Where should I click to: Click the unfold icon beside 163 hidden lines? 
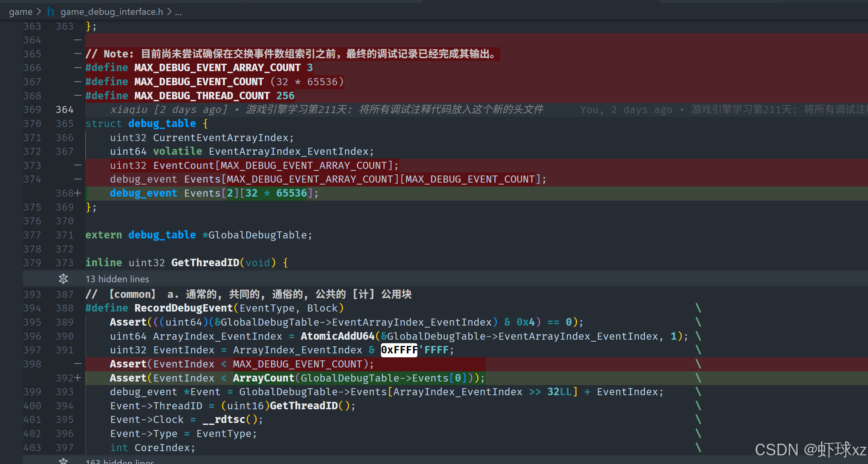click(x=63, y=461)
